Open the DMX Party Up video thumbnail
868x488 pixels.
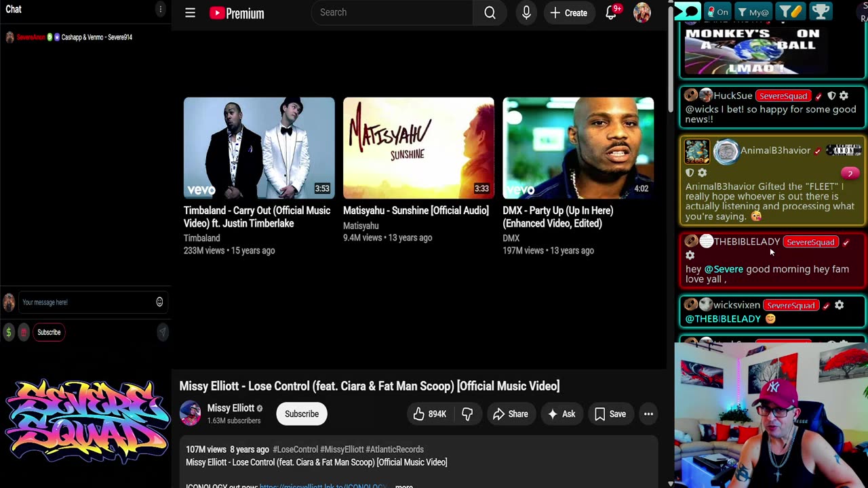pos(578,148)
